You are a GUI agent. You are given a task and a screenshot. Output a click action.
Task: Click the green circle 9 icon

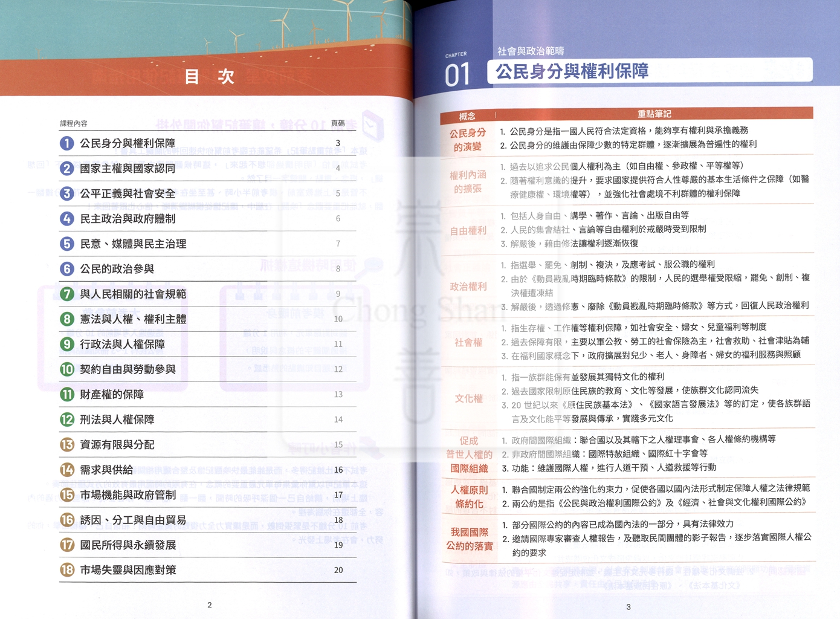point(67,344)
